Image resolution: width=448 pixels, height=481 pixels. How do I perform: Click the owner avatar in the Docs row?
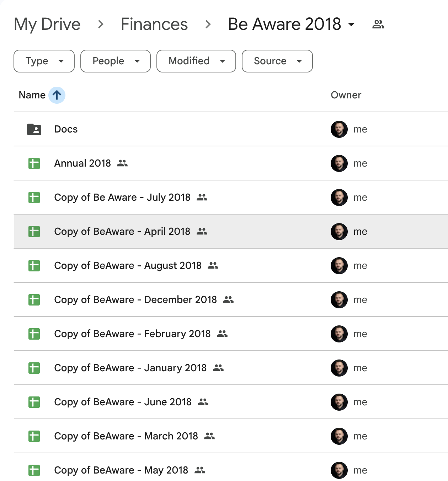[x=339, y=129]
